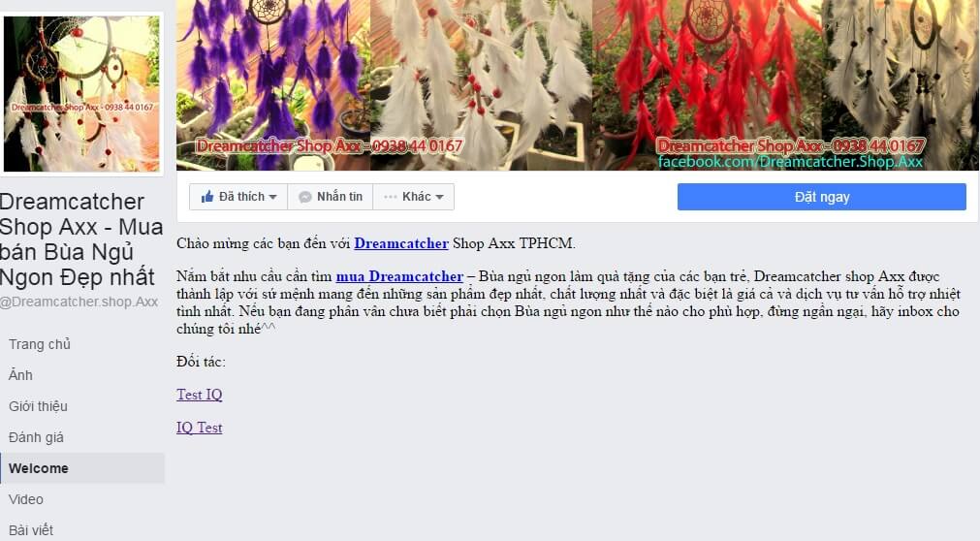Open the Test IQ partner link
Viewport: 980px width, 541px height.
200,395
